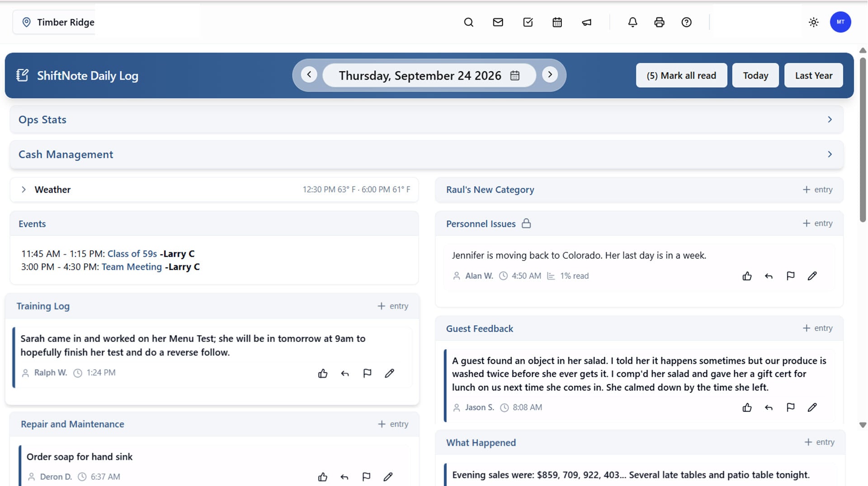Image resolution: width=868 pixels, height=486 pixels.
Task: Add entry to Personnel Issues
Action: click(817, 223)
